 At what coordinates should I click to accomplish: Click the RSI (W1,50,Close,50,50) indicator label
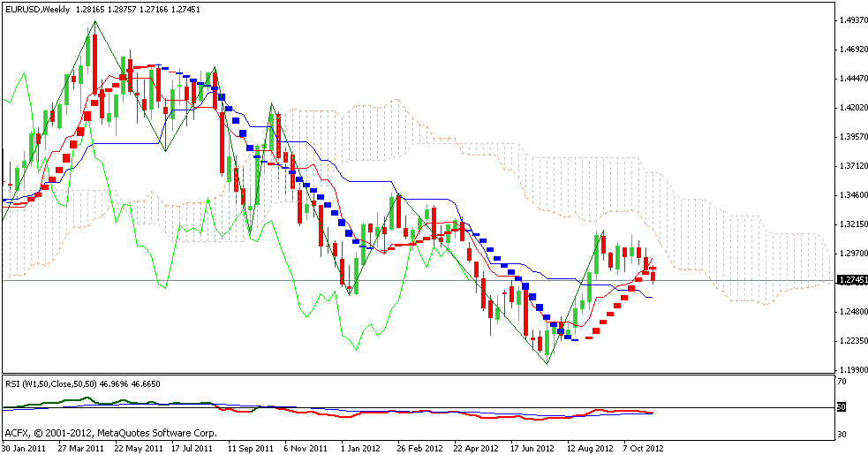pyautogui.click(x=51, y=383)
